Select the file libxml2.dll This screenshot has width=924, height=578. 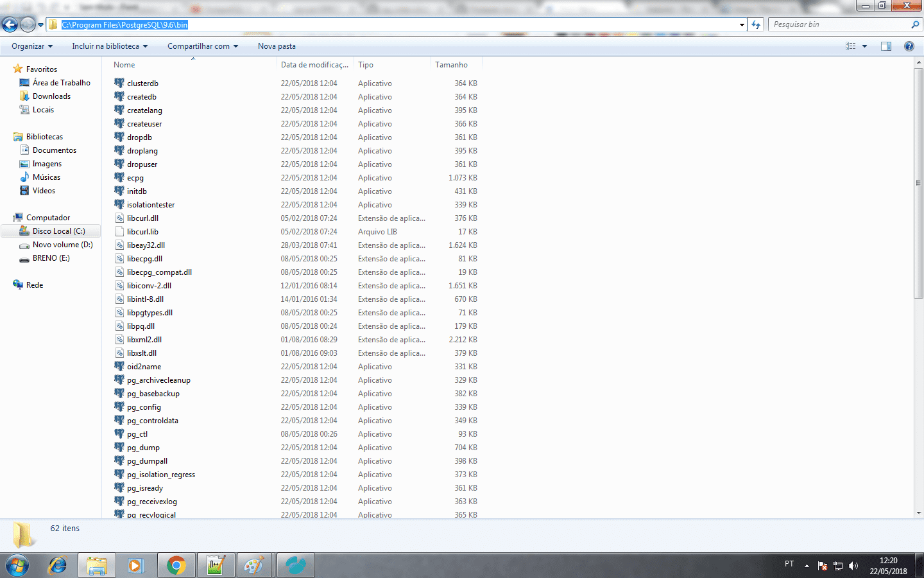click(144, 339)
